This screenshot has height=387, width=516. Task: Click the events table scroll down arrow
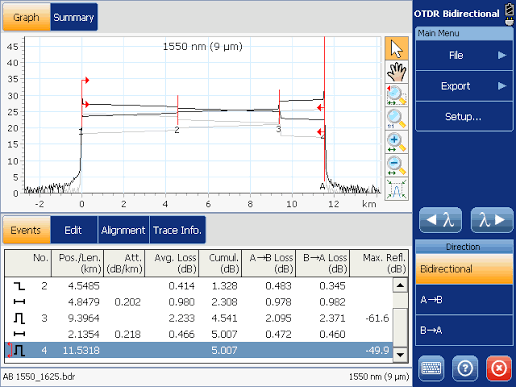[x=400, y=355]
